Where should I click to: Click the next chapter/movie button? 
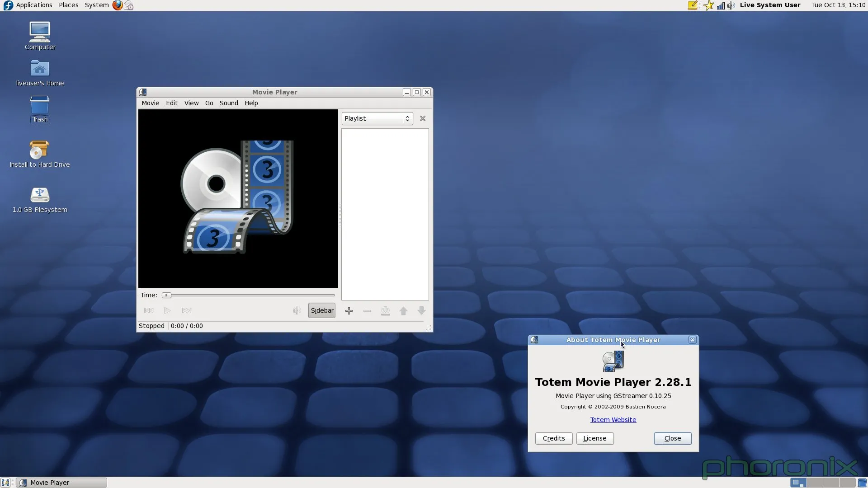pos(186,310)
